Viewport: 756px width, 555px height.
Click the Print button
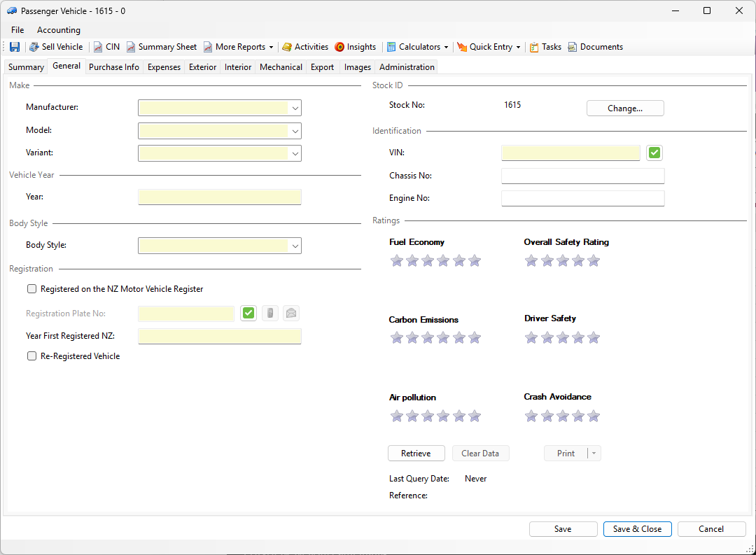(x=566, y=454)
